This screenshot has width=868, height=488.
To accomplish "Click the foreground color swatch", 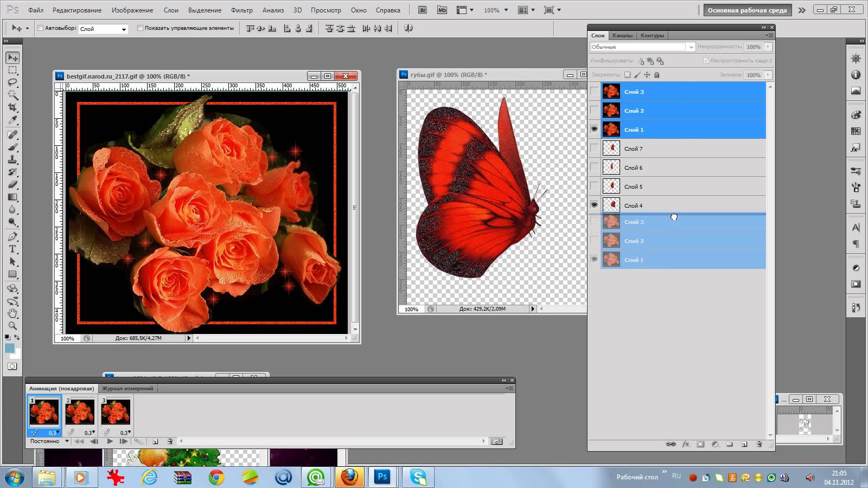I will click(x=9, y=348).
